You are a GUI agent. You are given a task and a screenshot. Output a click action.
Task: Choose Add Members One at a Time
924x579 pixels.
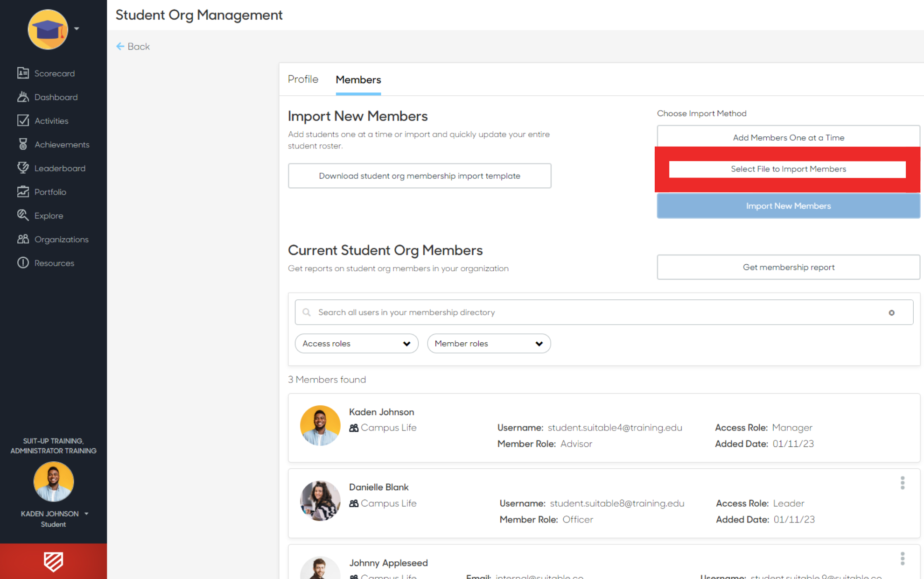pyautogui.click(x=788, y=138)
